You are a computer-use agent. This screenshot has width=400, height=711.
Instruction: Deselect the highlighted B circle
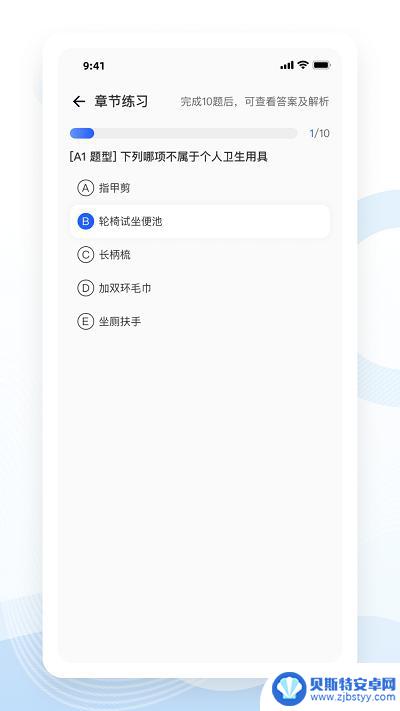[85, 221]
